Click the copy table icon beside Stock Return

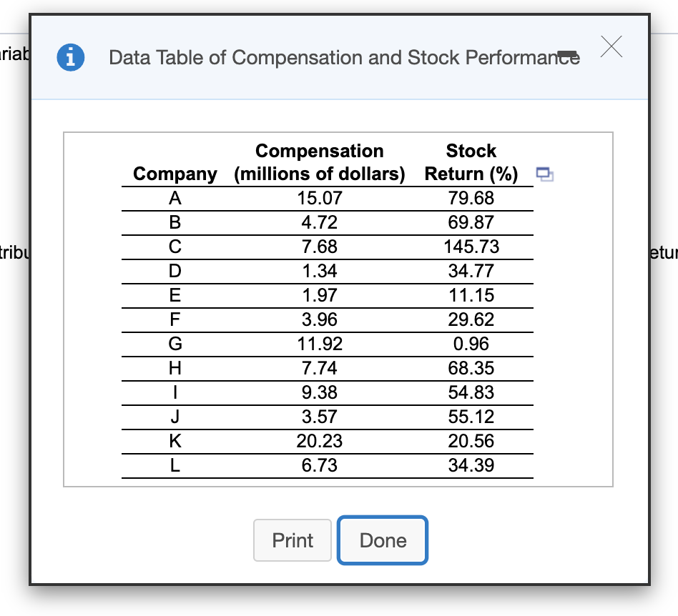click(x=545, y=174)
